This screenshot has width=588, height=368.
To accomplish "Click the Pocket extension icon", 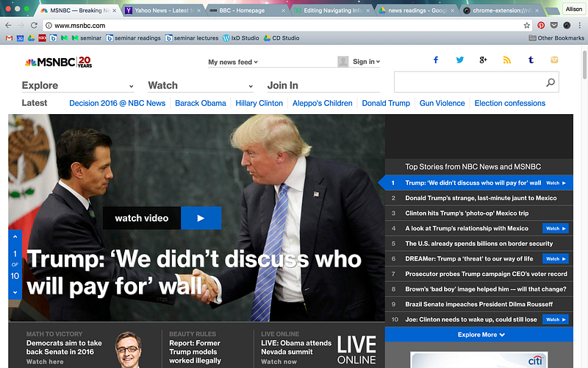I will 554,26.
